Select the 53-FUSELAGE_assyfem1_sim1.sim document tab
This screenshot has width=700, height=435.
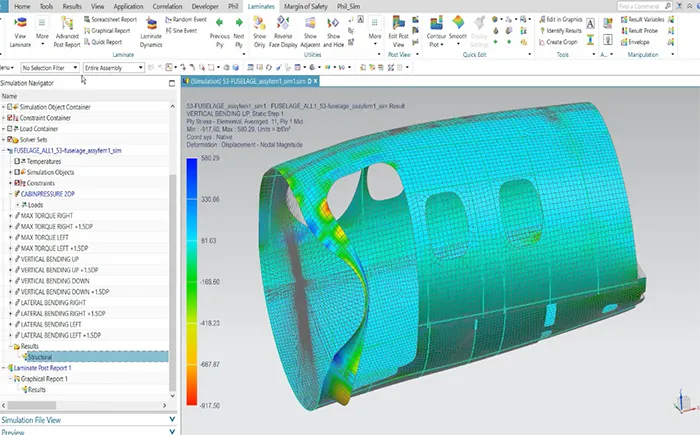[248, 81]
